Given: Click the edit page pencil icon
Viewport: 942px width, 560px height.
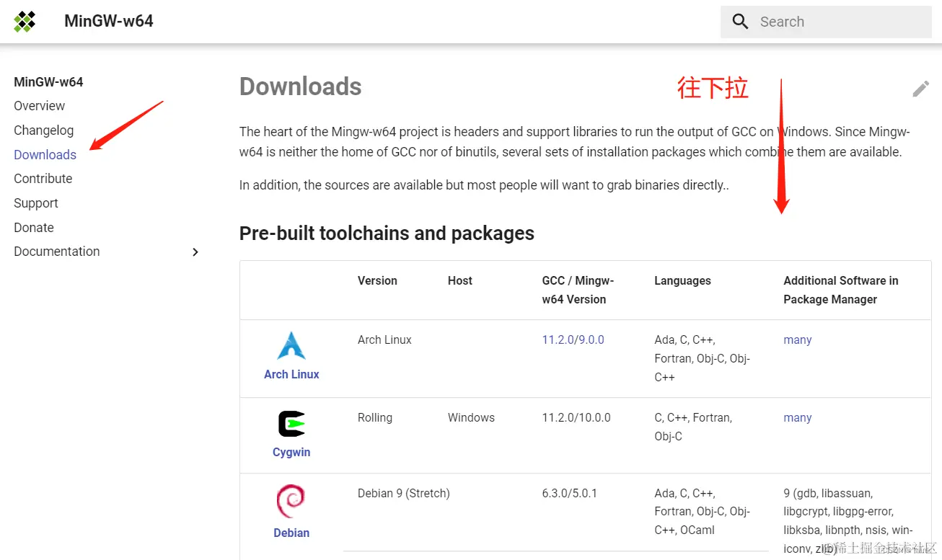Looking at the screenshot, I should click(920, 89).
